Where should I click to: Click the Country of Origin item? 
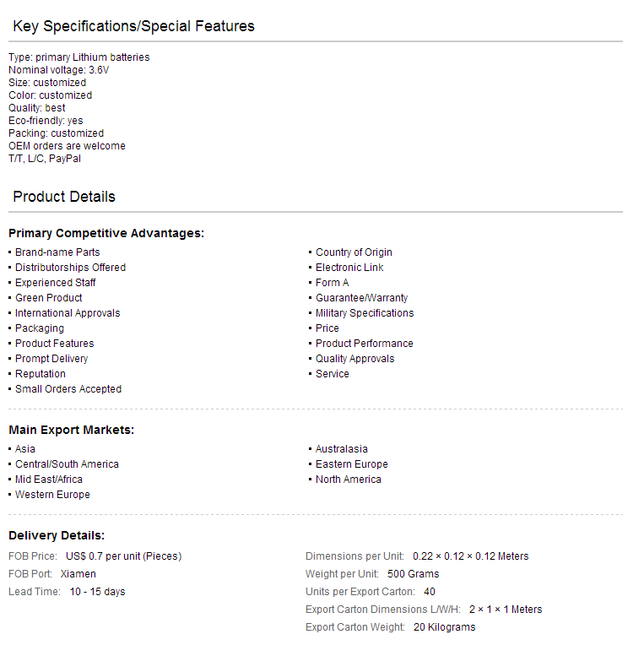pos(354,252)
